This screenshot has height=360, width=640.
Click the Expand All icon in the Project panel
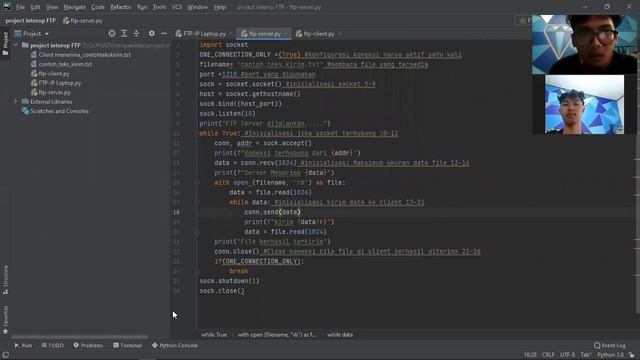point(124,33)
